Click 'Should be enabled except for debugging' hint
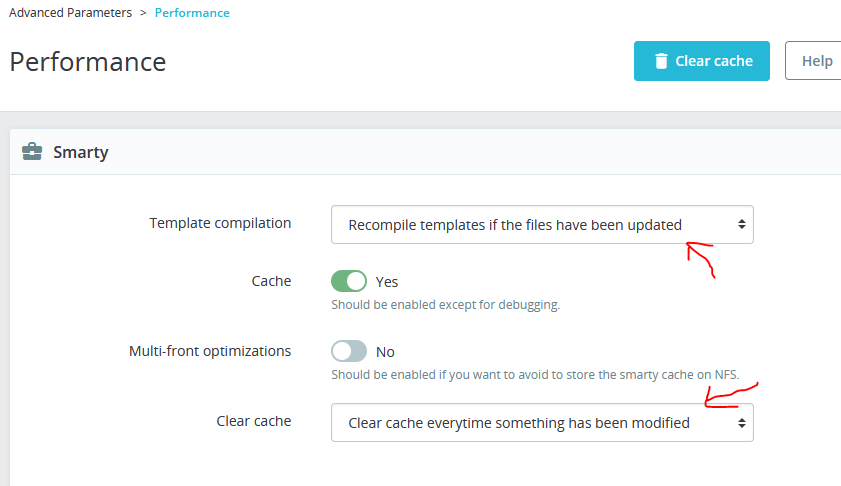 point(445,305)
